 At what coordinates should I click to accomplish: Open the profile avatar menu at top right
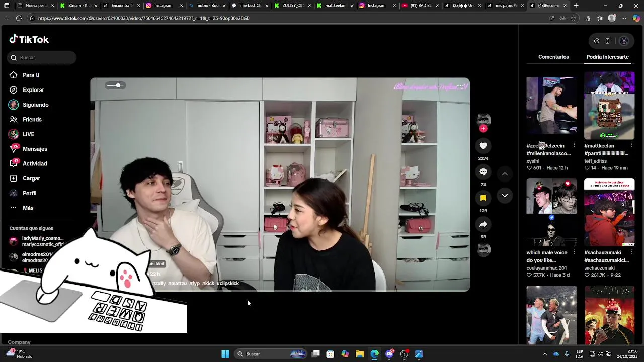point(624,41)
